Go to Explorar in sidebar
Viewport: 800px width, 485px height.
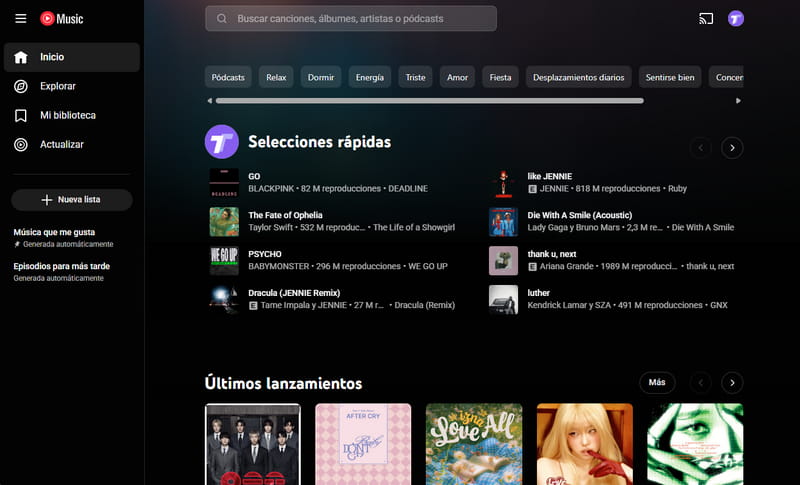71,86
